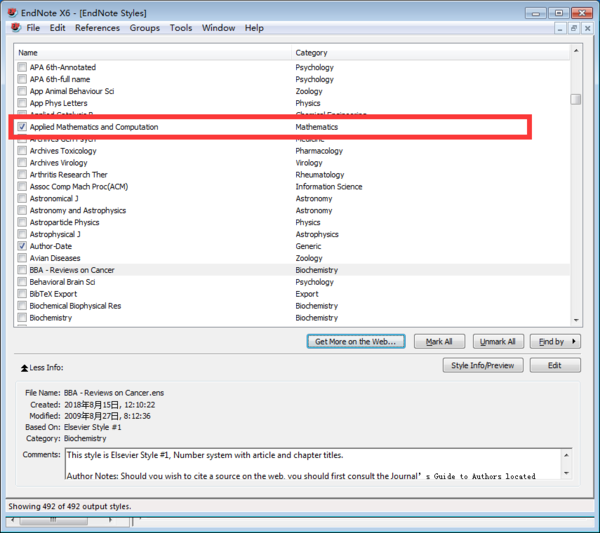Select the Avian Diseases style row
The image size is (600, 533).
[293, 258]
